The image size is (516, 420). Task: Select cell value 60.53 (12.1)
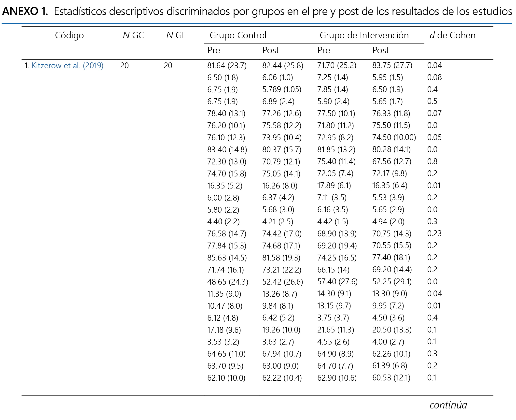coord(391,378)
